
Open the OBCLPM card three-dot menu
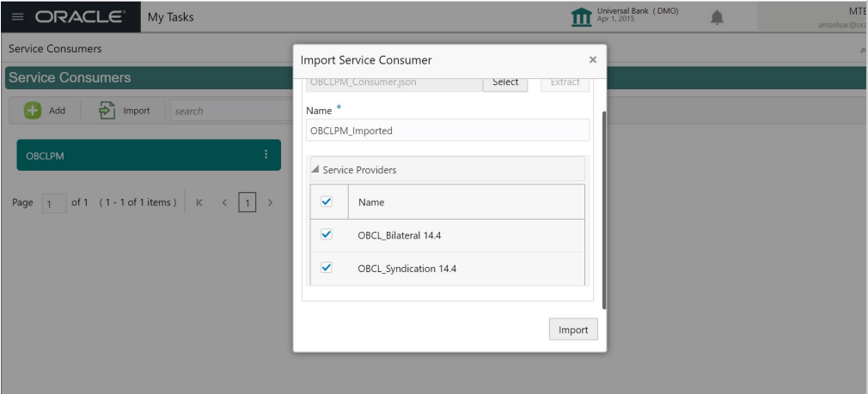click(266, 155)
